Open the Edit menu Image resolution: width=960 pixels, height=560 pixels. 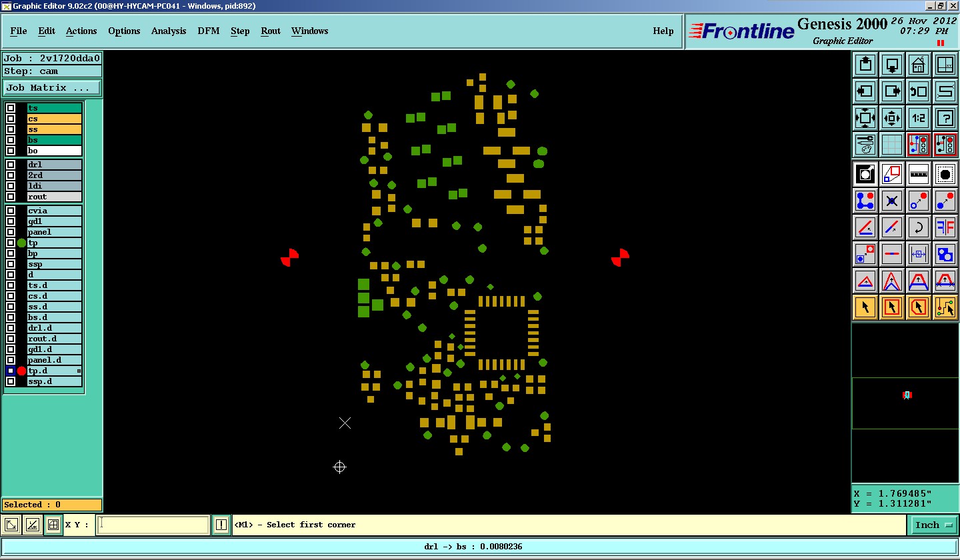47,31
